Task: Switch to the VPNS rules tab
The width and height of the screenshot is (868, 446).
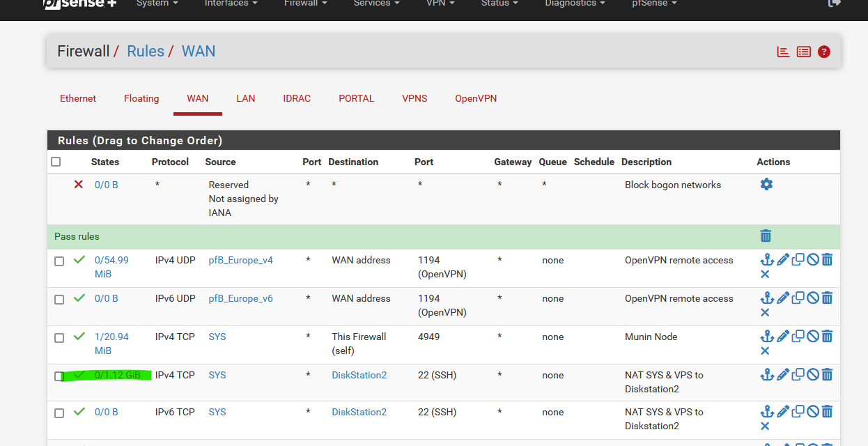Action: point(414,98)
